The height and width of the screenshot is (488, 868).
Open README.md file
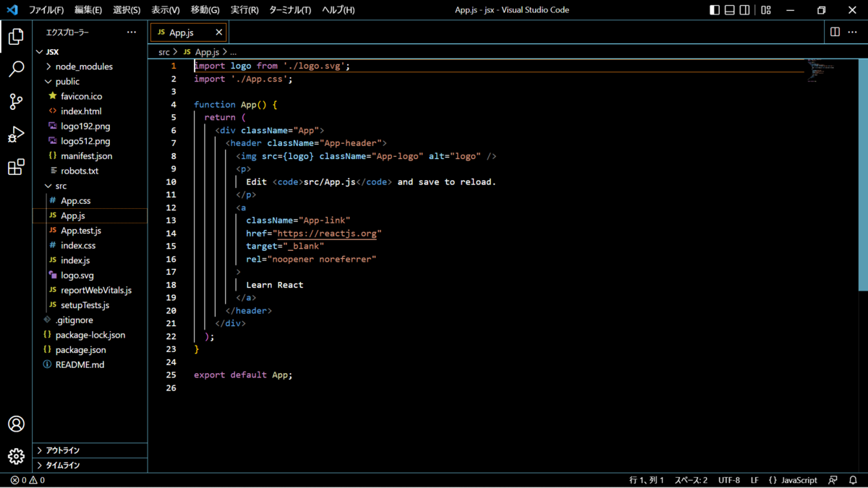(90, 365)
